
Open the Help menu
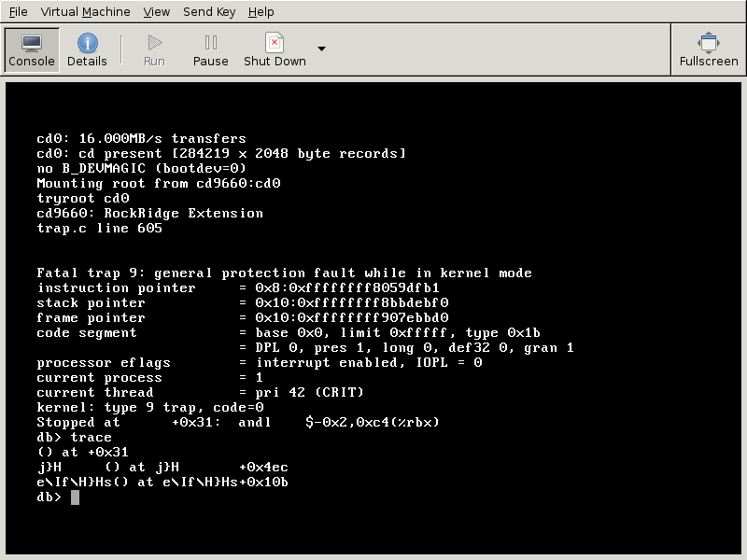[x=261, y=11]
